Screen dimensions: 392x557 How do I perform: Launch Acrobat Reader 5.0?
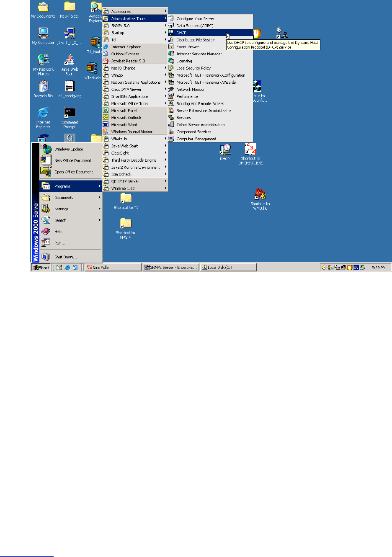[x=135, y=61]
